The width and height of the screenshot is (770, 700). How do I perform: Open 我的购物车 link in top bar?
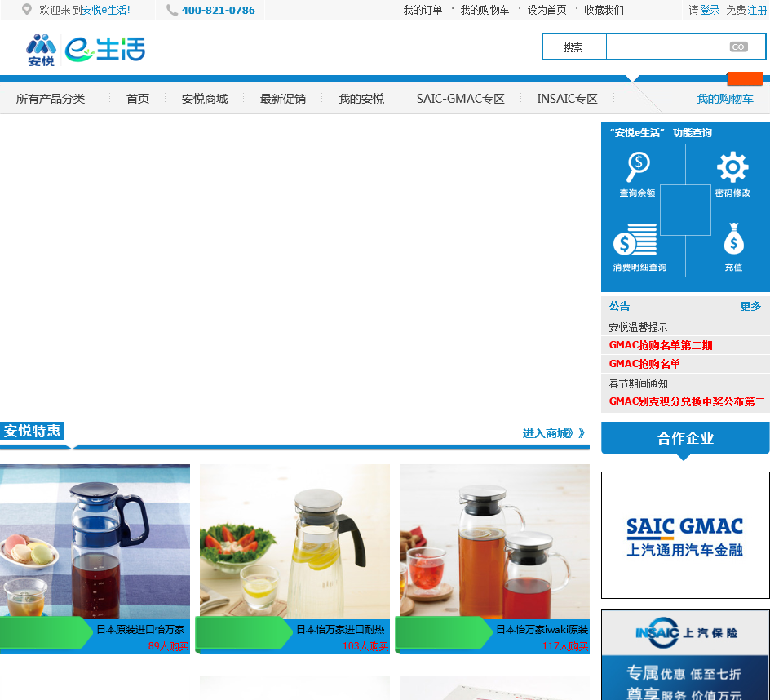coord(485,10)
